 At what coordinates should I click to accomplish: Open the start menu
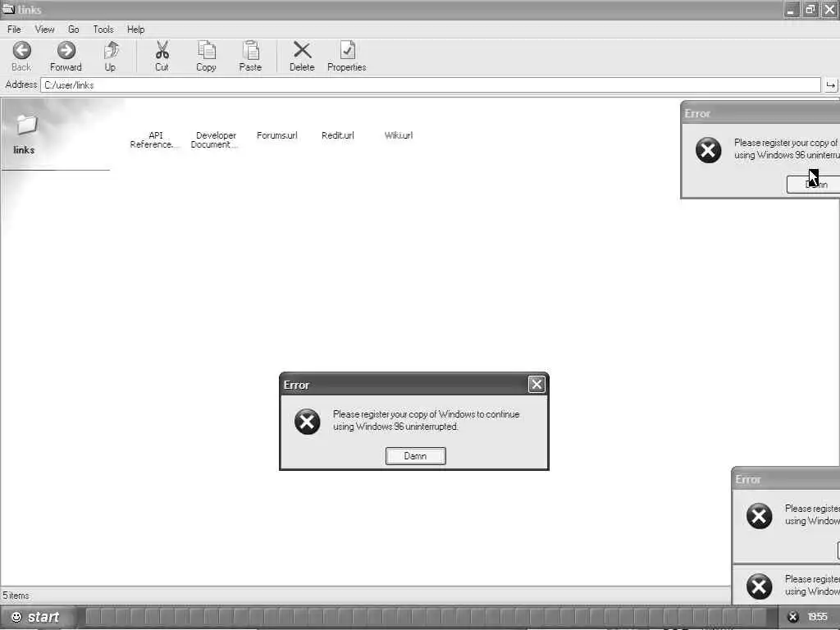point(36,617)
